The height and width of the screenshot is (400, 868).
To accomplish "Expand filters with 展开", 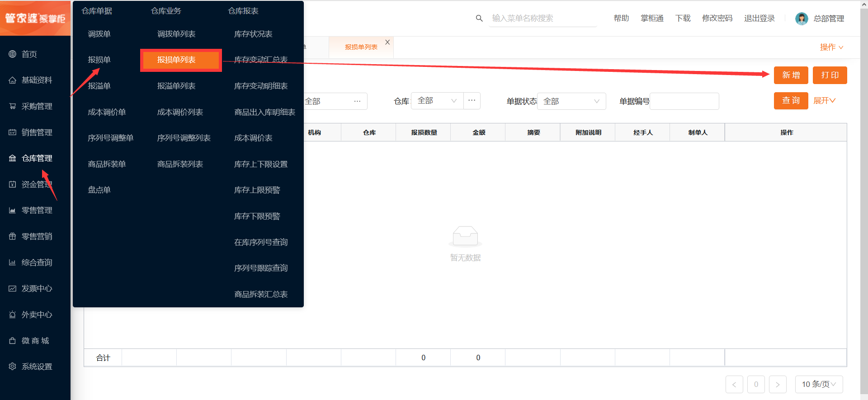I will (x=824, y=101).
